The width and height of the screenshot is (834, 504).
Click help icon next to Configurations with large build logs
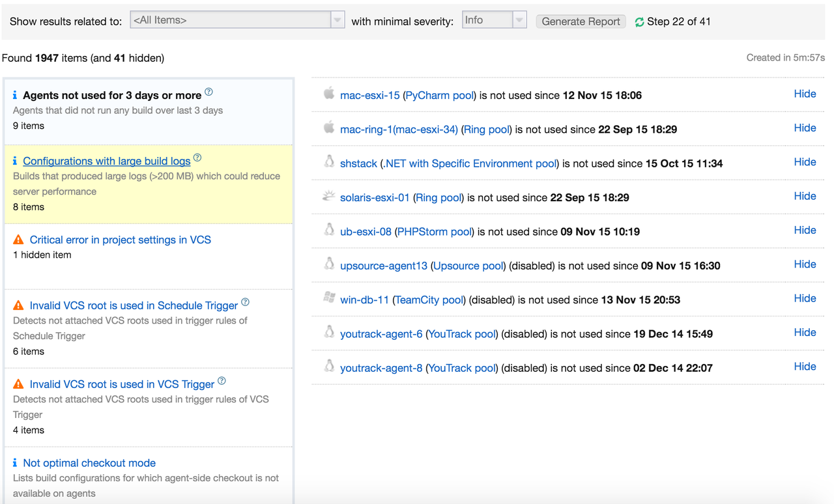(x=197, y=158)
